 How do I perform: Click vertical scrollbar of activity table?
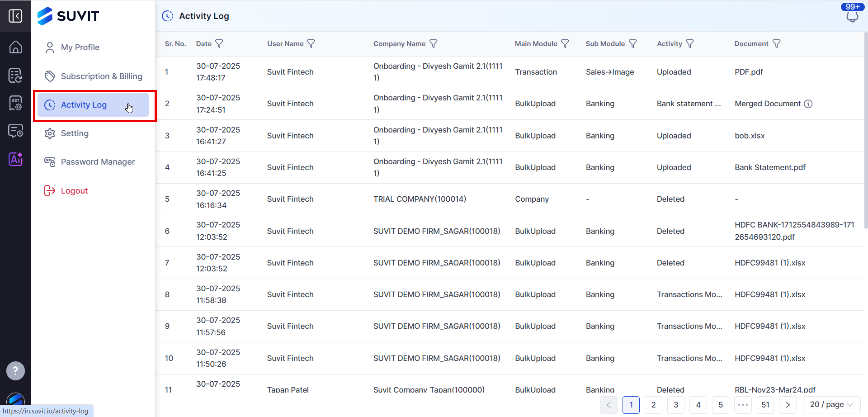pyautogui.click(x=866, y=131)
